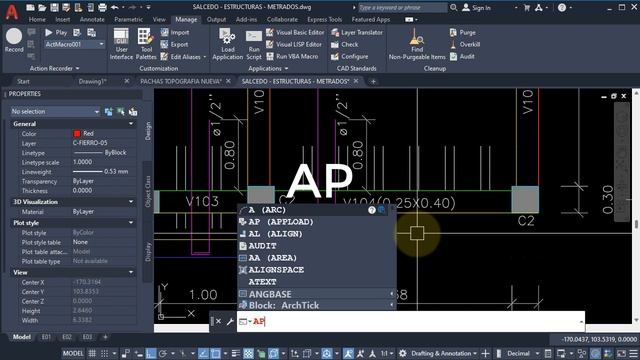Open the annotation scale 1:1 dropdown
Screen dimensions: 640x360
[387, 353]
